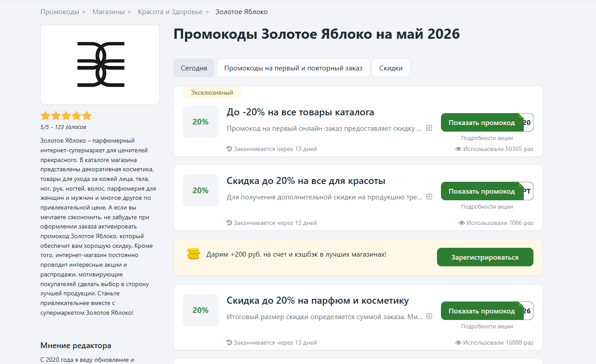Click the five-star rating row

point(66,116)
